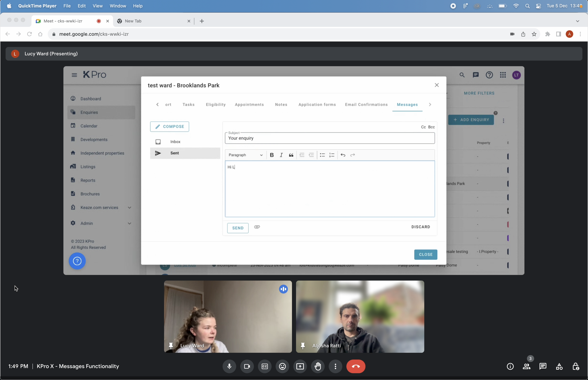This screenshot has width=588, height=380.
Task: Open Meet chat with everyone icon
Action: click(x=543, y=366)
